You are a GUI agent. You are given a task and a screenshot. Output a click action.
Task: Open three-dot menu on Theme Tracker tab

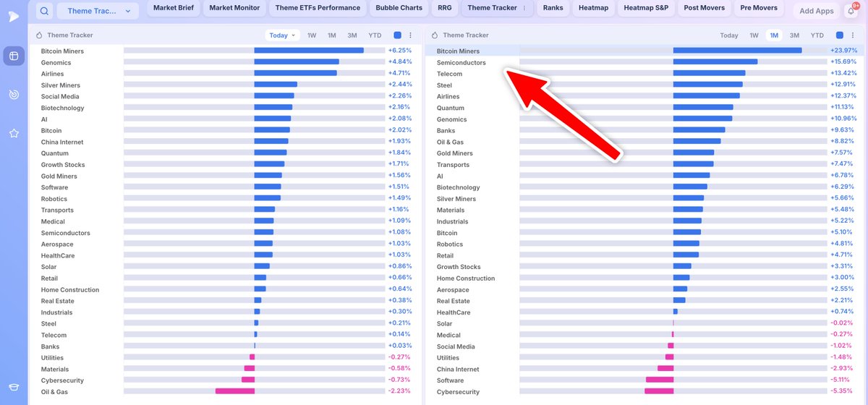point(524,8)
